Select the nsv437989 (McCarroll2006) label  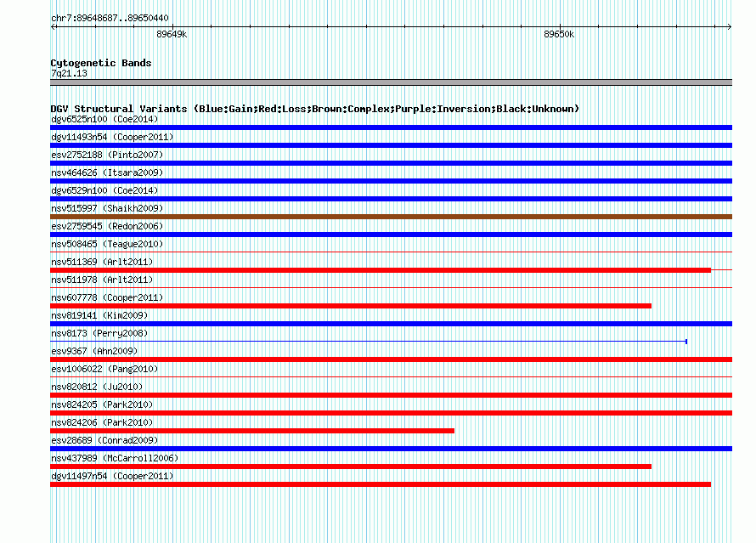(x=115, y=458)
